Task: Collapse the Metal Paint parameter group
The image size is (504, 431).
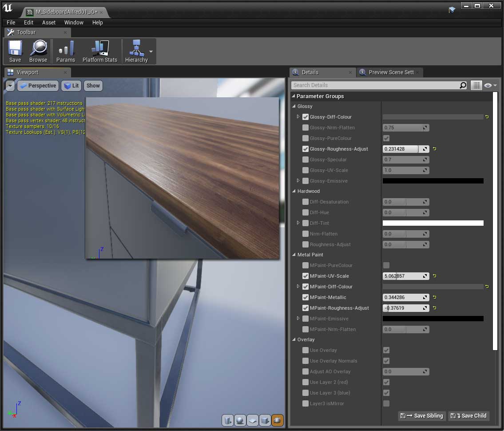Action: click(294, 255)
